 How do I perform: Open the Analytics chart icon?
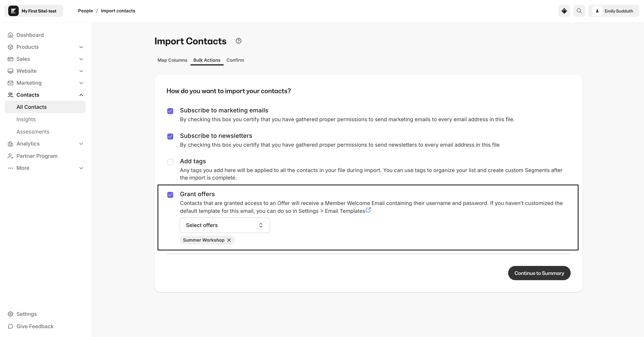[10, 144]
